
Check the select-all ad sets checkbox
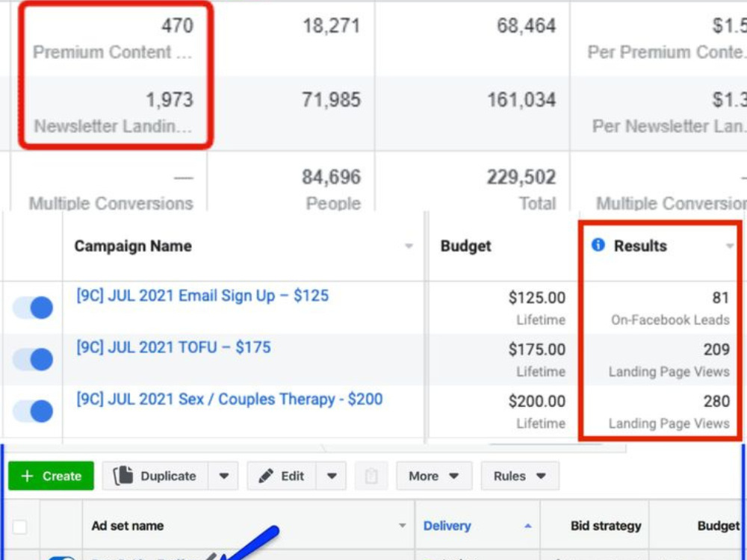[19, 526]
